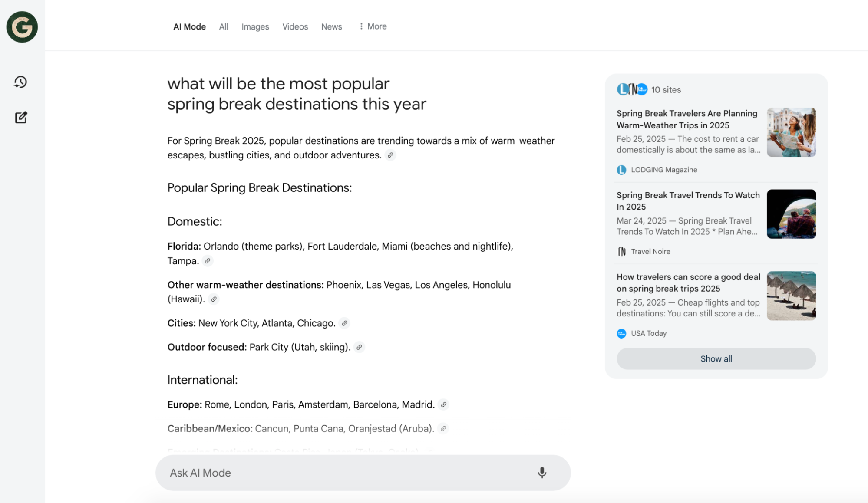
Task: Open How travelers can score a good deal article
Action: (x=688, y=283)
